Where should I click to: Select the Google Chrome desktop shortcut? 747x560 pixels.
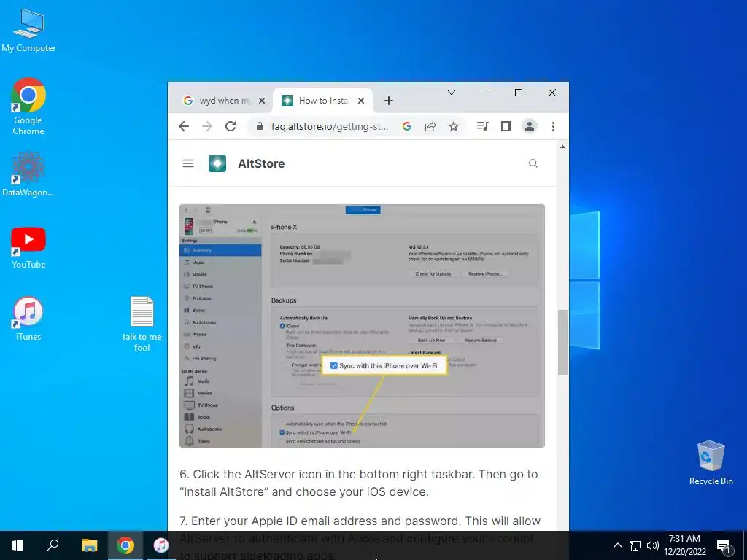click(28, 106)
